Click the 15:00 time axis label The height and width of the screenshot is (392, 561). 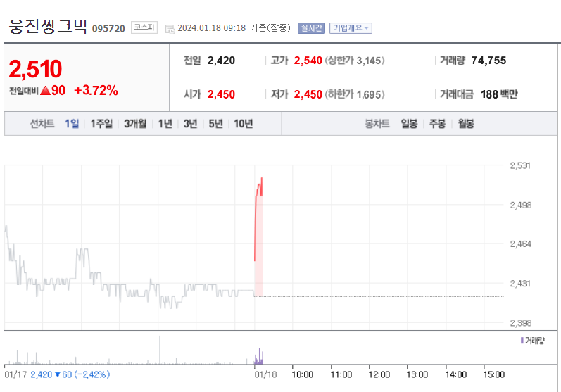[493, 374]
